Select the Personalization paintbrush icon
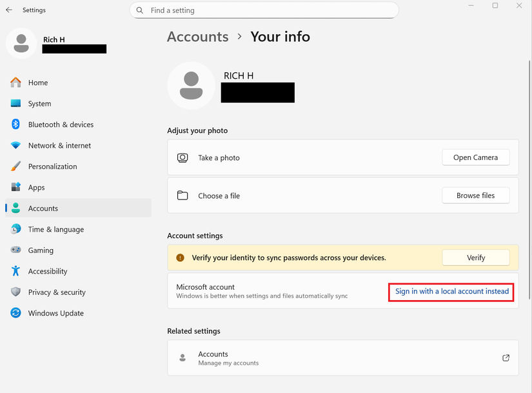532x393 pixels. (15, 166)
